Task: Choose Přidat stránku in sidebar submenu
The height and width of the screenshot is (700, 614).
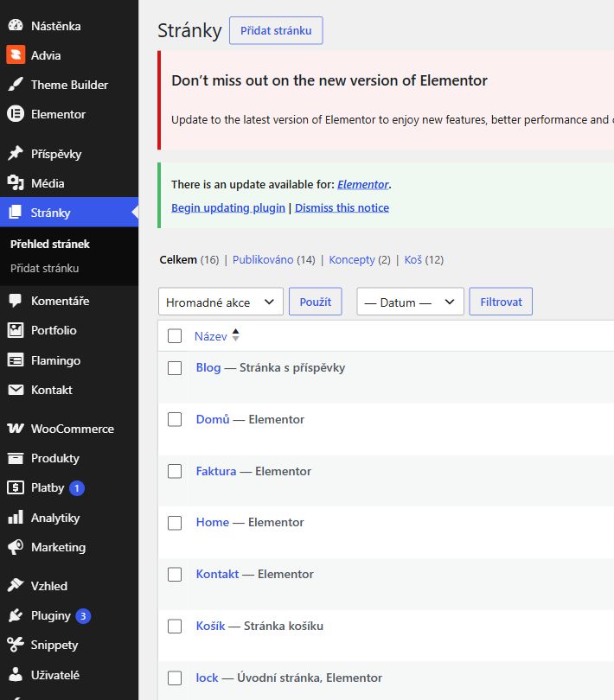Action: click(45, 268)
